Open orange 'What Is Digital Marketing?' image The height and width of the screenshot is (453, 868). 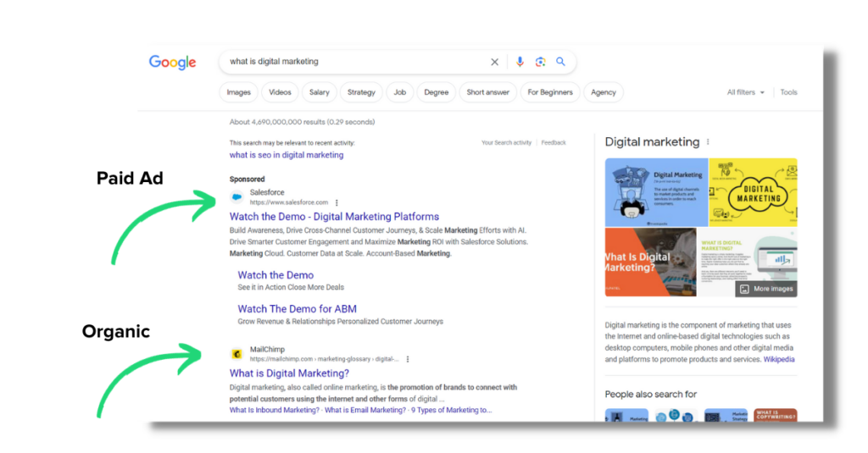click(x=650, y=262)
